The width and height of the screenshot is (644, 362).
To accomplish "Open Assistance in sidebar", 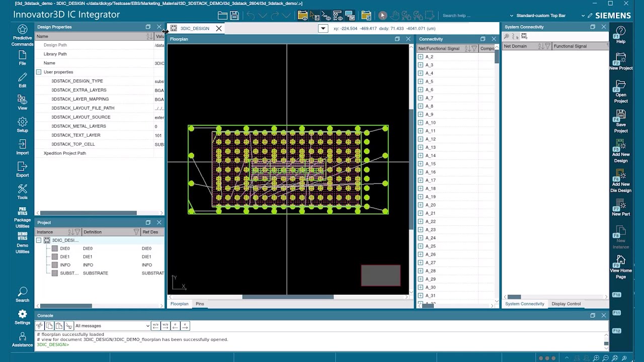I will tap(22, 339).
